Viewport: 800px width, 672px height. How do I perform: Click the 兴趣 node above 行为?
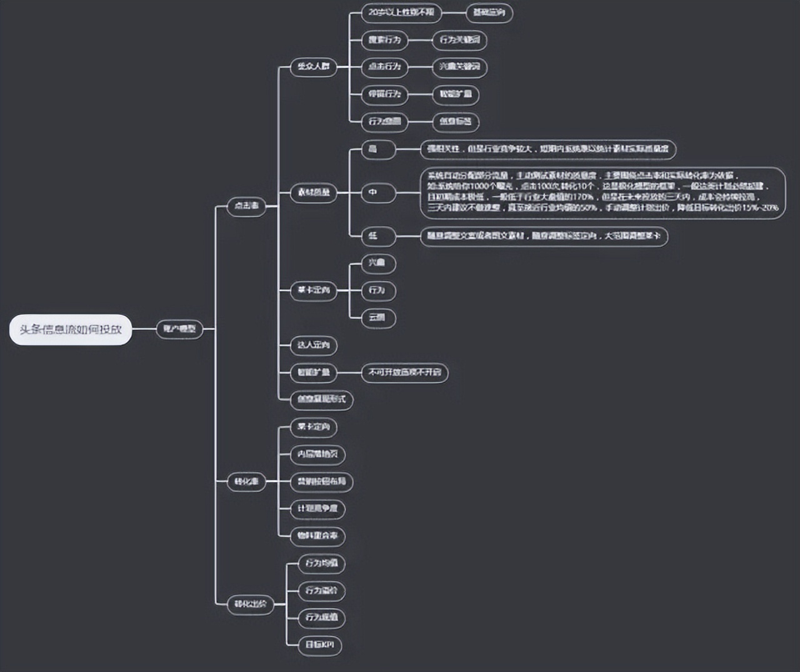(379, 263)
